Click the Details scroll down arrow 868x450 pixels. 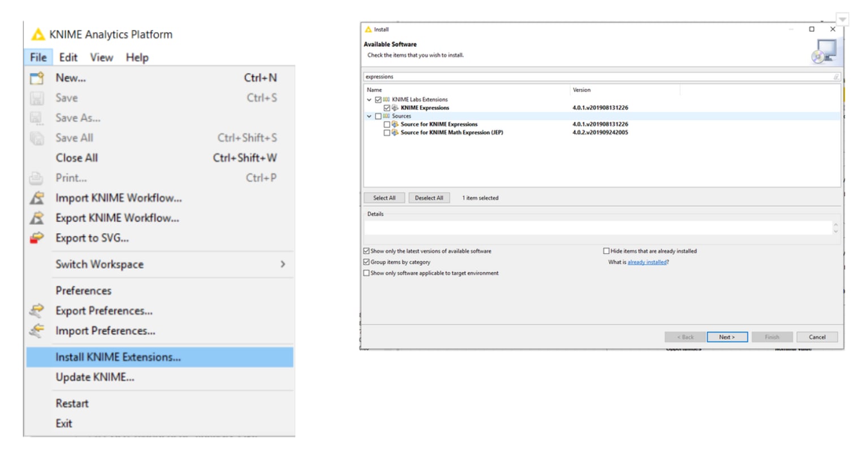pos(836,232)
